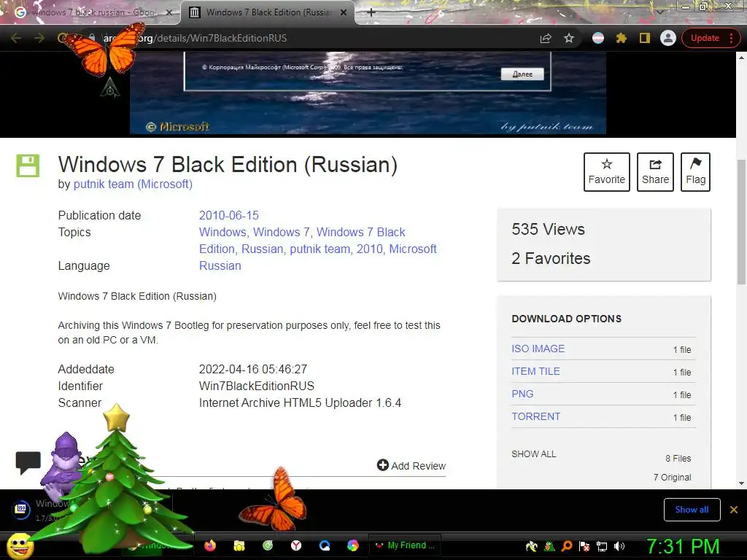747x560 pixels.
Task: Switch to the Google search tab
Action: tap(90, 12)
